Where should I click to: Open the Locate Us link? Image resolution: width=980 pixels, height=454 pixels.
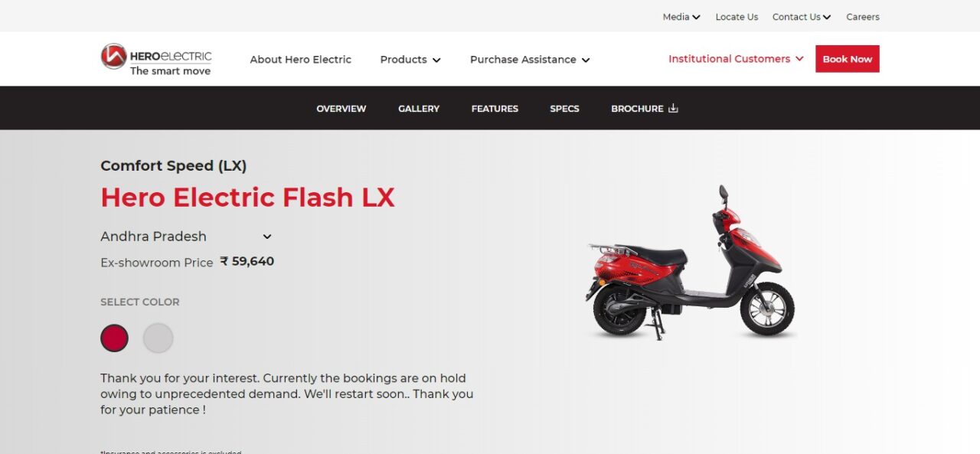737,17
